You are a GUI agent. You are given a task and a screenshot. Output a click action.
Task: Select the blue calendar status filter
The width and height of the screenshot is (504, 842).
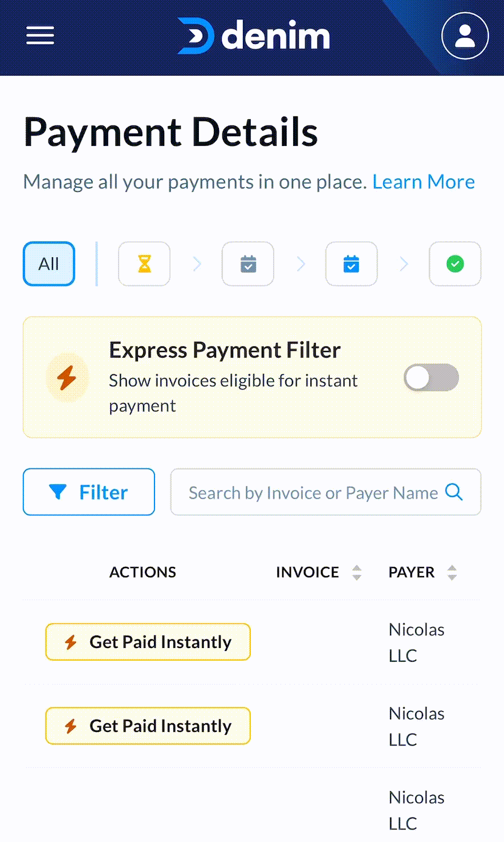click(351, 264)
